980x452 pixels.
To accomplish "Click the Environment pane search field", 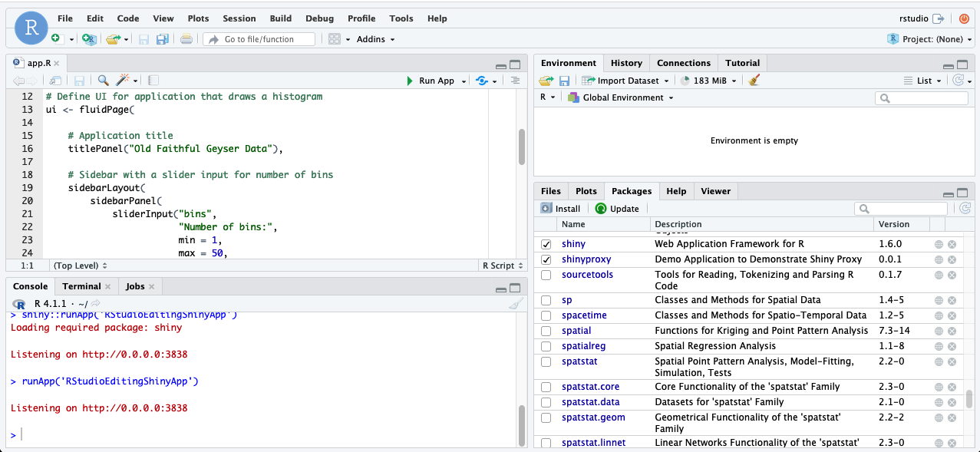I will tap(921, 98).
